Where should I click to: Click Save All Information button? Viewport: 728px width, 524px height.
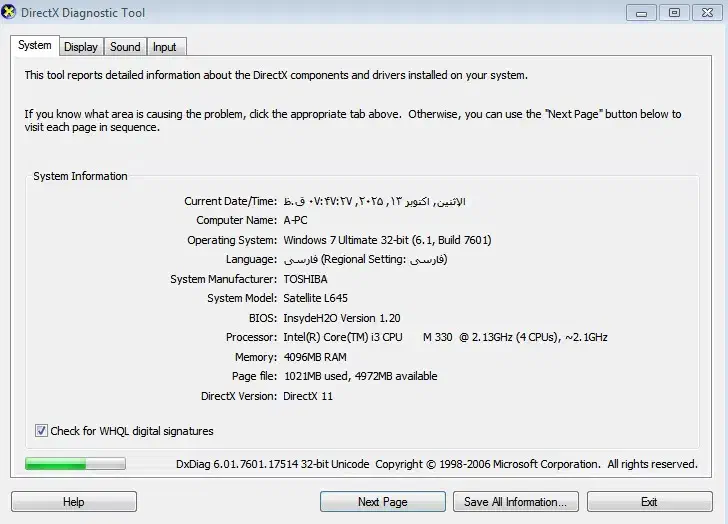click(515, 502)
